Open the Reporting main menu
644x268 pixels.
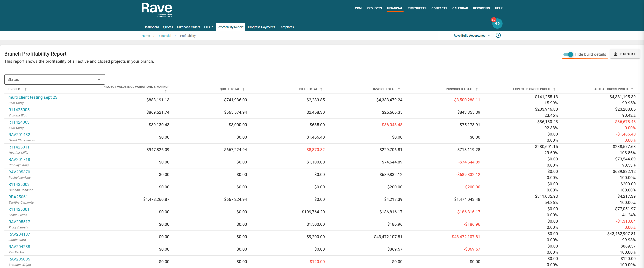(x=481, y=8)
